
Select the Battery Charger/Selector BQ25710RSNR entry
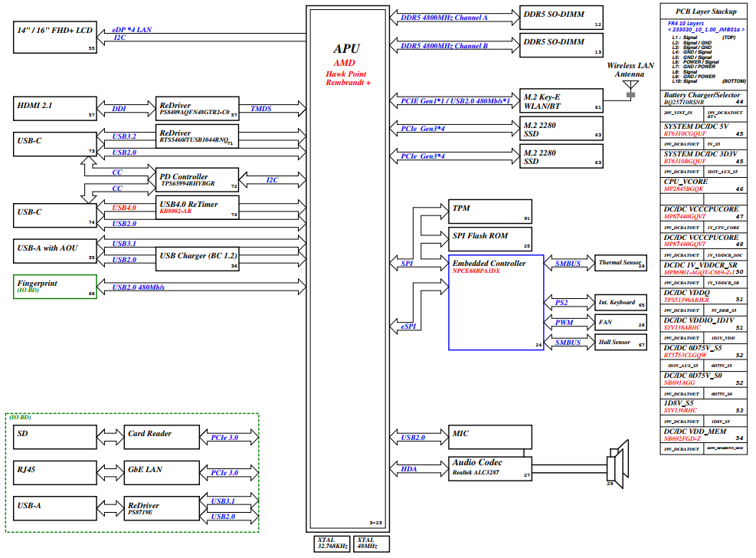[703, 98]
